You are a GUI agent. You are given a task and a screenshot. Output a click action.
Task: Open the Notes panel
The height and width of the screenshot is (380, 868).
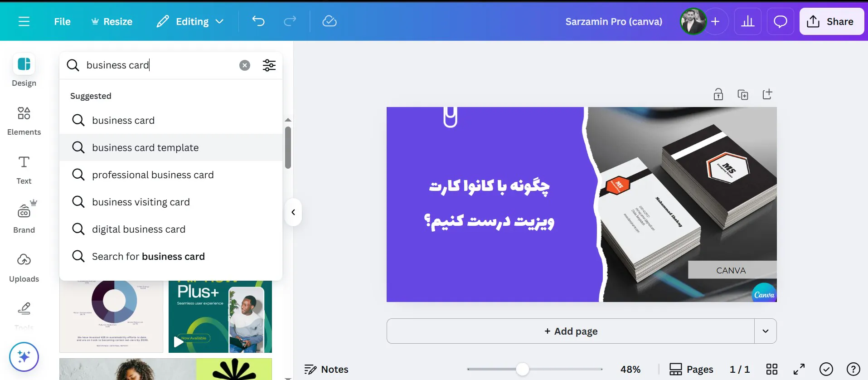coord(326,369)
